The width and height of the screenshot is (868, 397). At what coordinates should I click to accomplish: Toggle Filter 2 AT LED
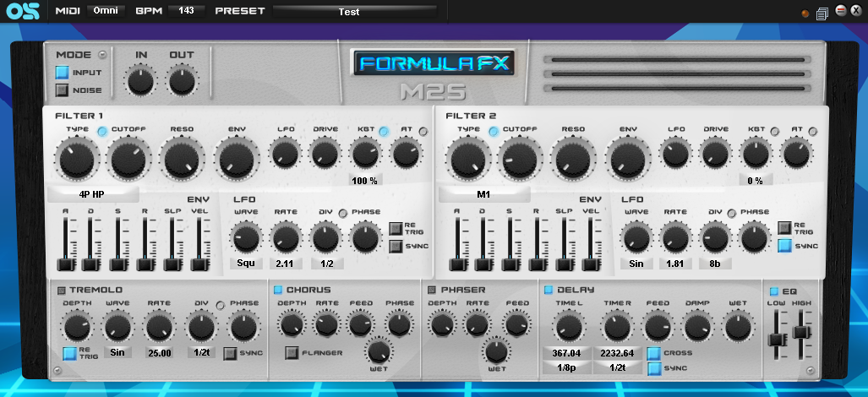[x=812, y=132]
